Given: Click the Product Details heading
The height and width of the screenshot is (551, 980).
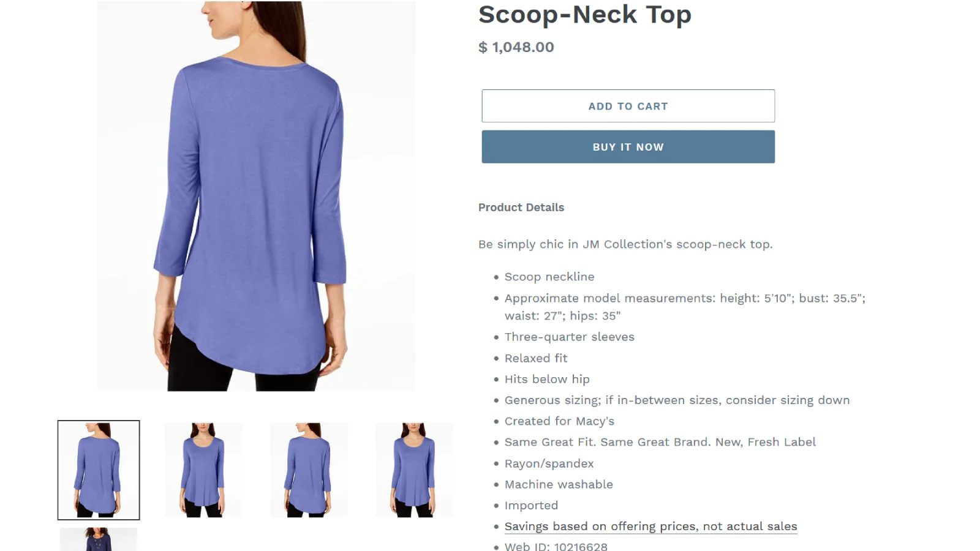Looking at the screenshot, I should [521, 208].
